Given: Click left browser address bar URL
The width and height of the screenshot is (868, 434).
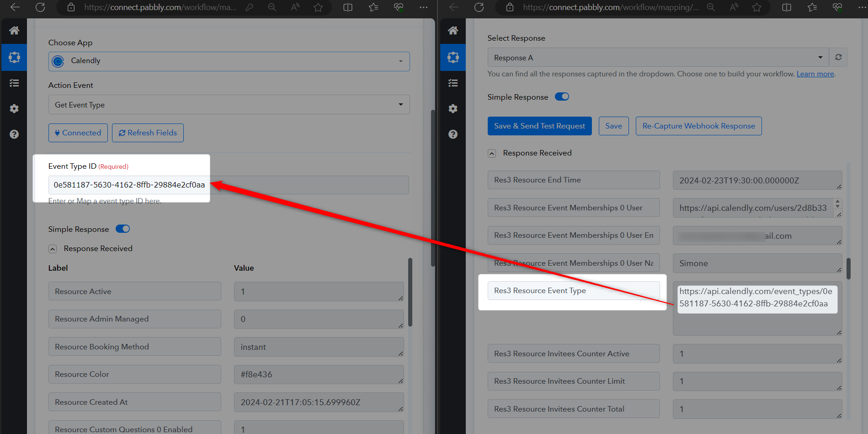Looking at the screenshot, I should (x=160, y=7).
